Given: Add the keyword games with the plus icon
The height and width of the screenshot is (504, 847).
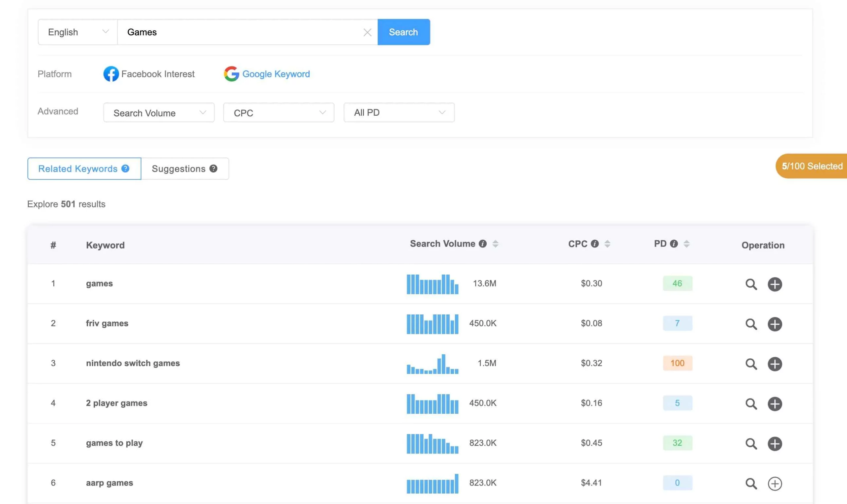Looking at the screenshot, I should coord(775,284).
